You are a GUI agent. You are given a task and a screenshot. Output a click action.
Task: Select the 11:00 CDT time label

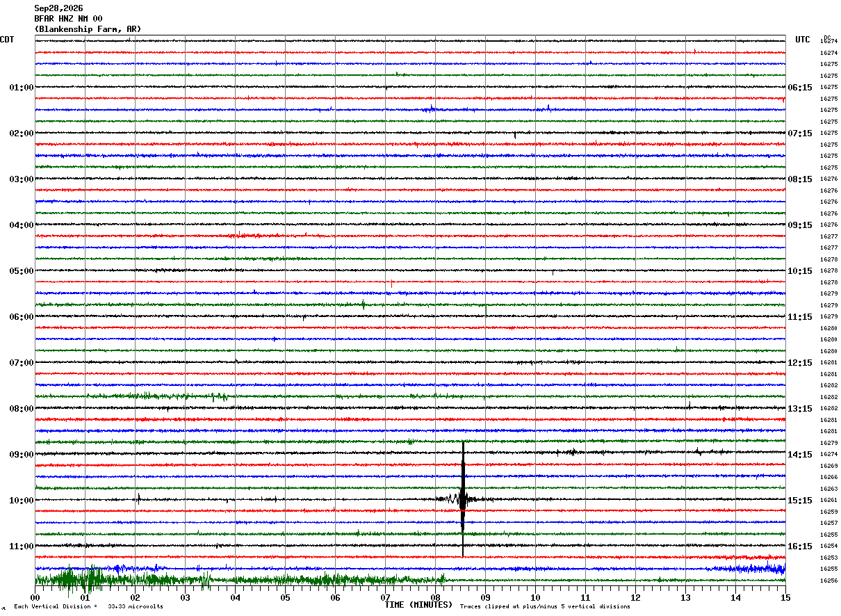(22, 546)
